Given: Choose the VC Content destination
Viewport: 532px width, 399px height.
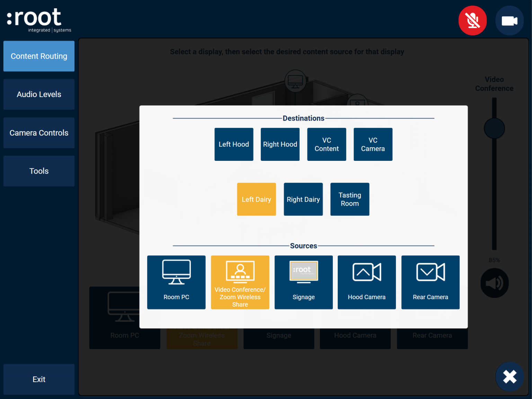Looking at the screenshot, I should (x=326, y=144).
